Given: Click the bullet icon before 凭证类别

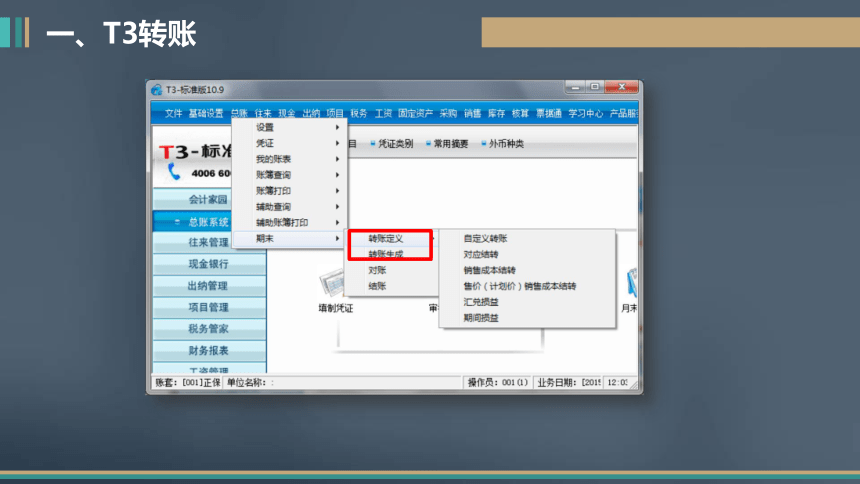Looking at the screenshot, I should (x=373, y=143).
